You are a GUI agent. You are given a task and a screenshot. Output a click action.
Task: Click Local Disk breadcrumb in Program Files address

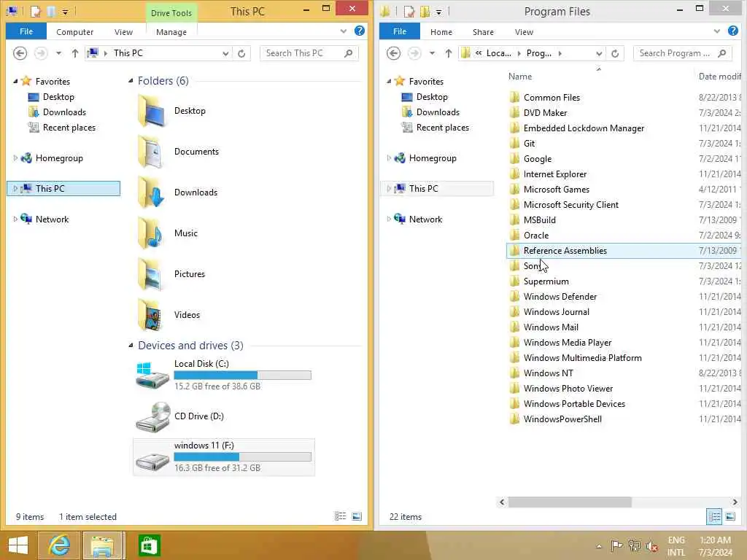coord(499,53)
